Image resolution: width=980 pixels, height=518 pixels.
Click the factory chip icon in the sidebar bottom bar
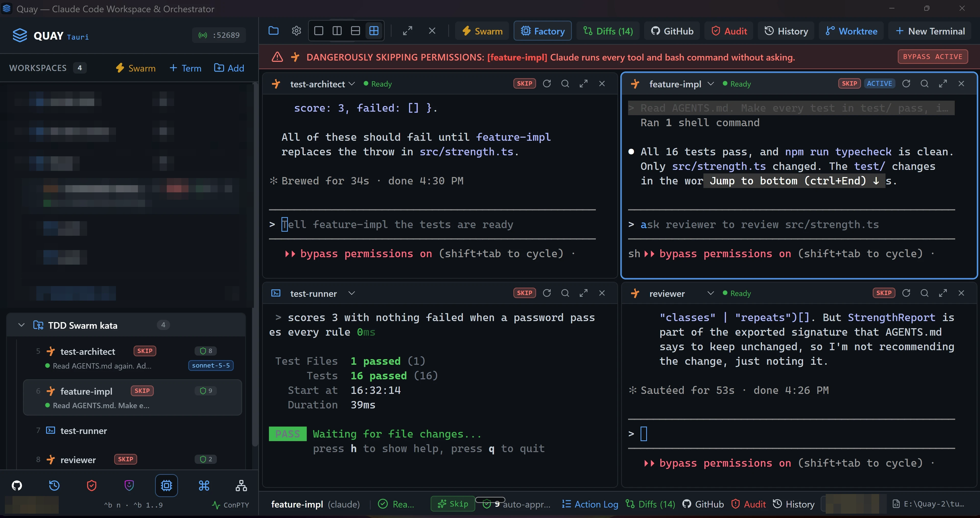tap(166, 485)
